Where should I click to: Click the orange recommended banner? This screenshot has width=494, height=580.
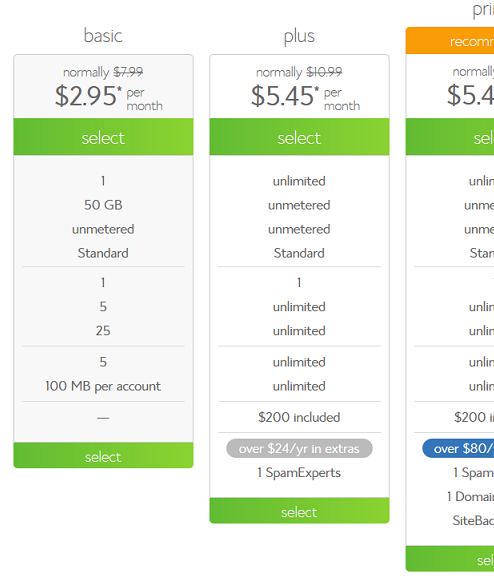[x=450, y=41]
